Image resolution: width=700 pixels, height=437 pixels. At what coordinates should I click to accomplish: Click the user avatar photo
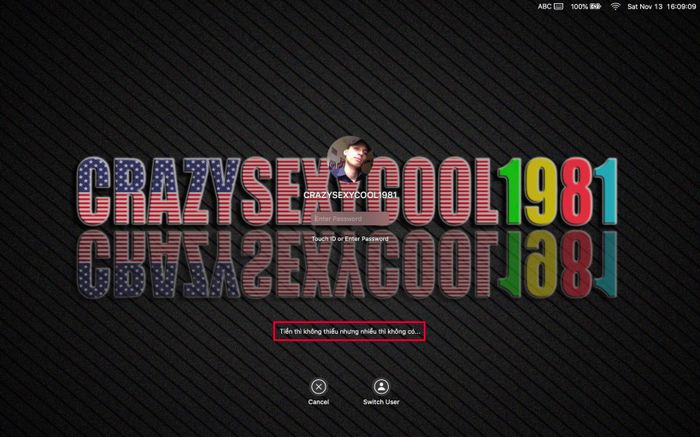point(350,159)
